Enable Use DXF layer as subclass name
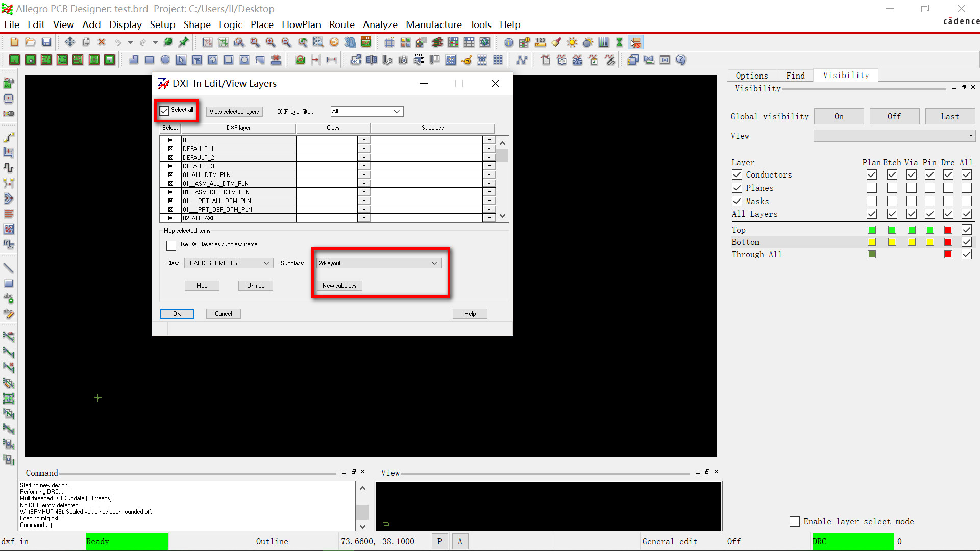Screen dimensions: 980x551 point(171,245)
